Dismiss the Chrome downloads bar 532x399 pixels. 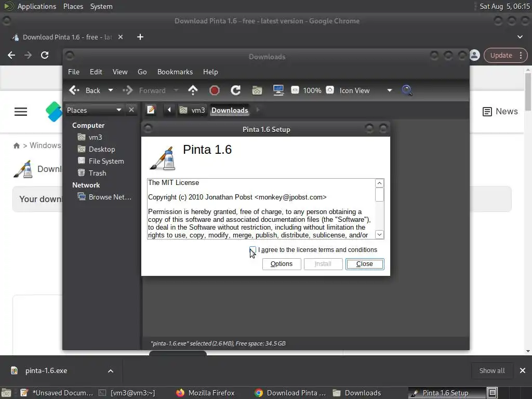pyautogui.click(x=523, y=371)
